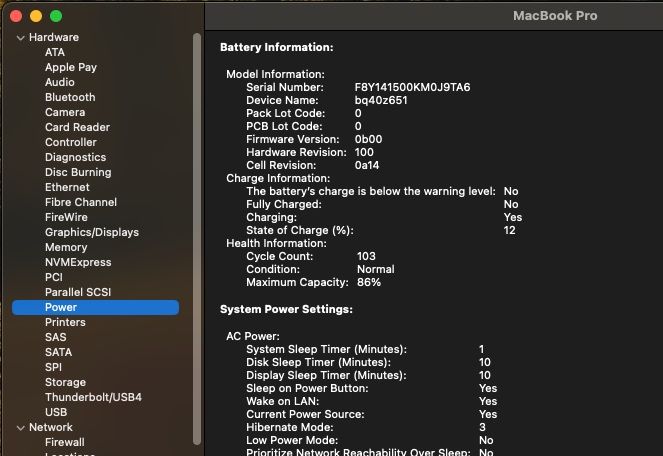Click the green full screen button
Screen dimensions: 663x456
click(56, 16)
